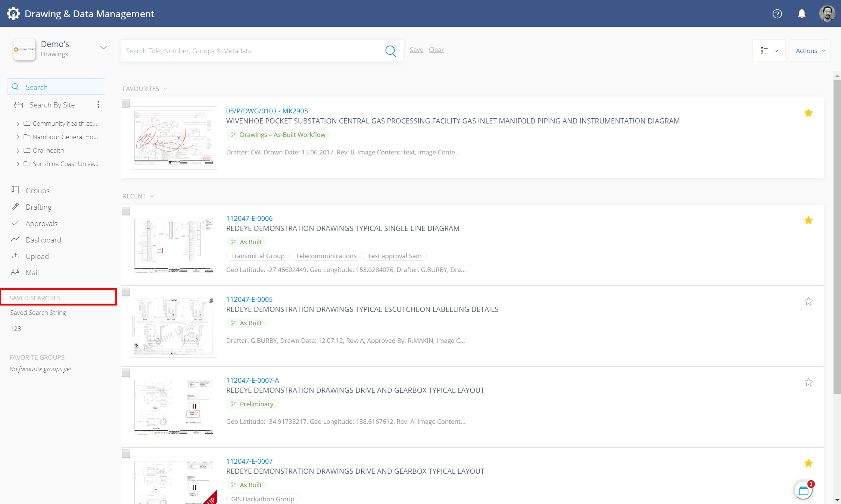Image resolution: width=841 pixels, height=504 pixels.
Task: Open thumbnail of Typical Single Line Diagram
Action: (x=174, y=245)
